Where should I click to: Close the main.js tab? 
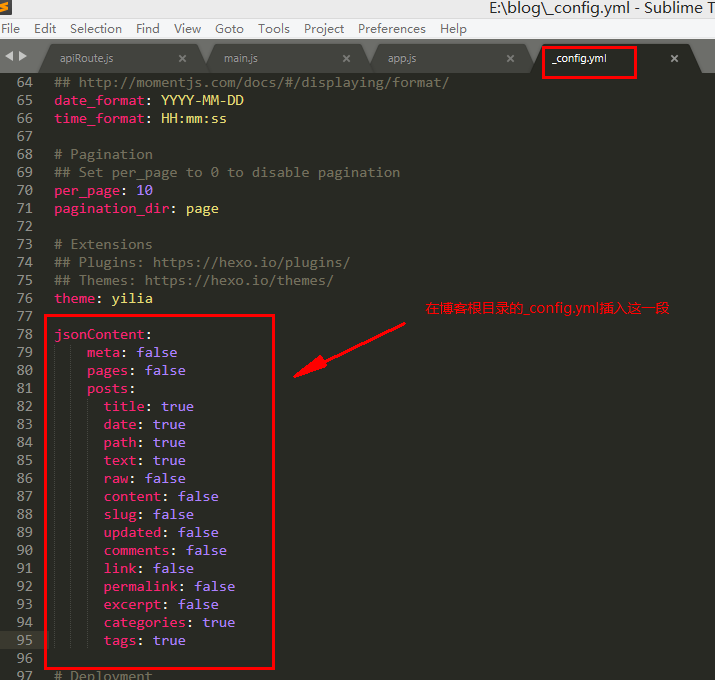(347, 58)
